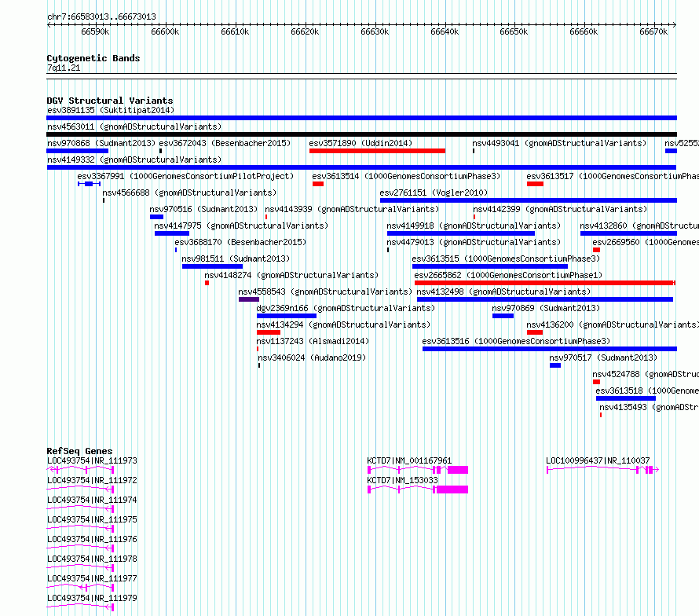Click the 66600k ruler tick label

pos(165,32)
